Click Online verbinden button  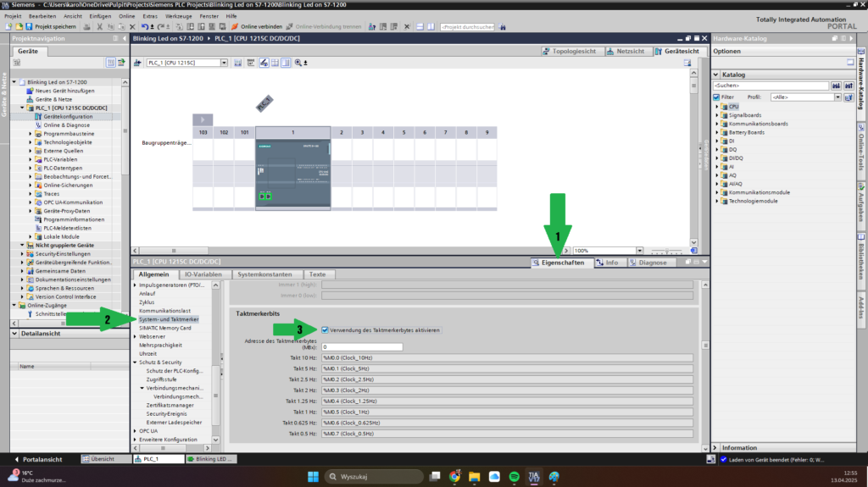[257, 26]
